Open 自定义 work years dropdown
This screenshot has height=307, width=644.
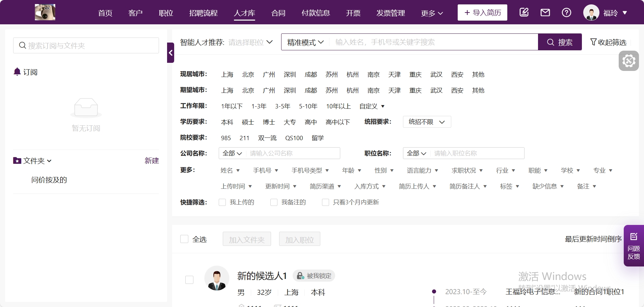tap(372, 106)
